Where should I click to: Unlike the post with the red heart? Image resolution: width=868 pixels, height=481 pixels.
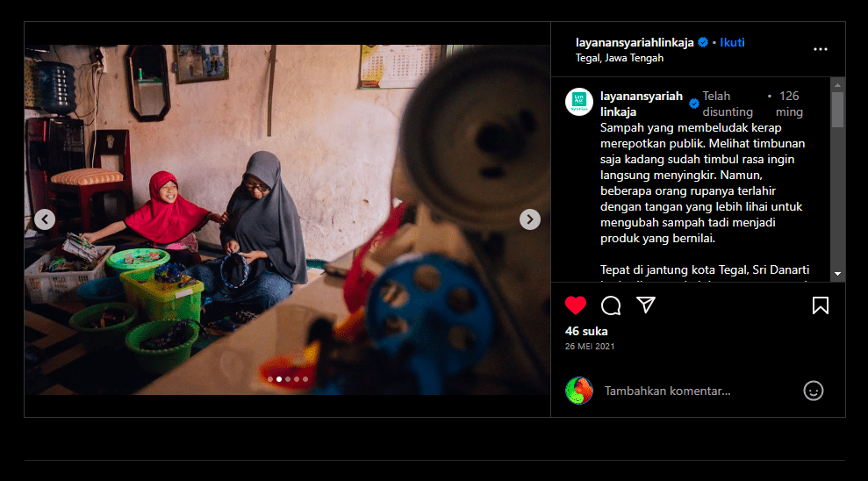(576, 305)
